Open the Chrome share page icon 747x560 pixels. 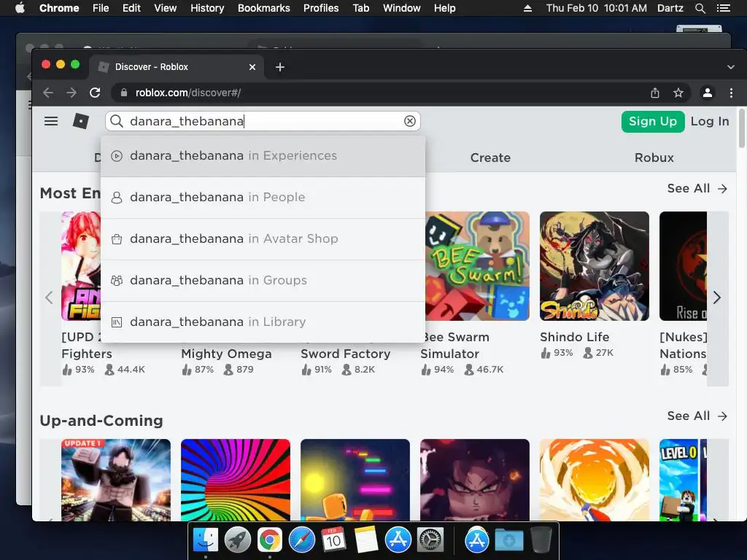point(655,93)
